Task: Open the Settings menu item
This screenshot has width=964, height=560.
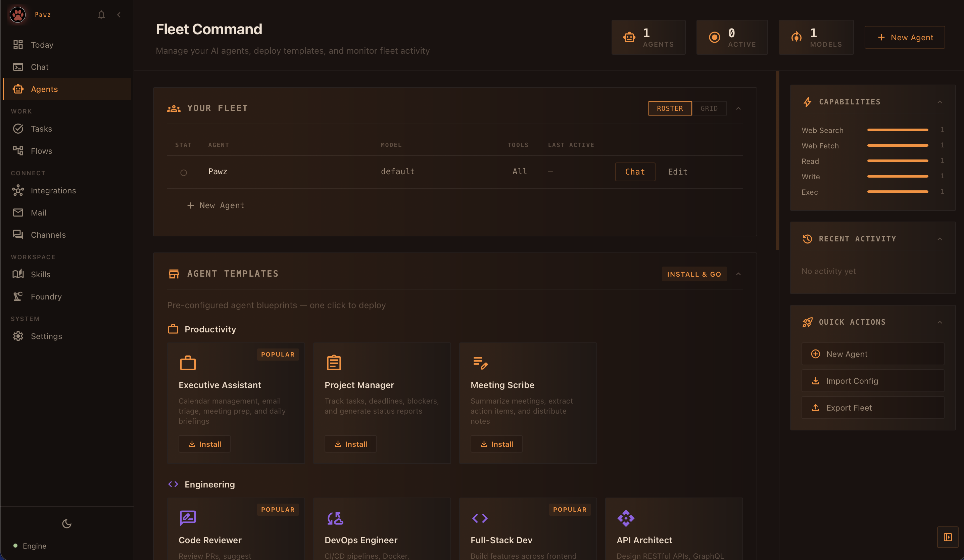Action: coord(46,336)
